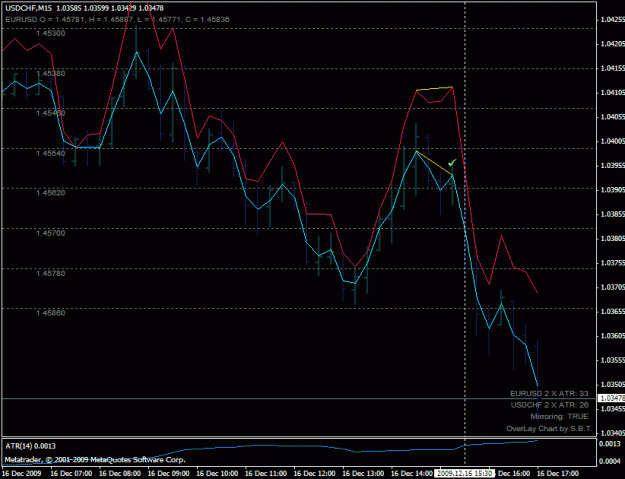The width and height of the screenshot is (625, 479).
Task: Click the EURUSD OHLC overlay header line
Action: 117,19
